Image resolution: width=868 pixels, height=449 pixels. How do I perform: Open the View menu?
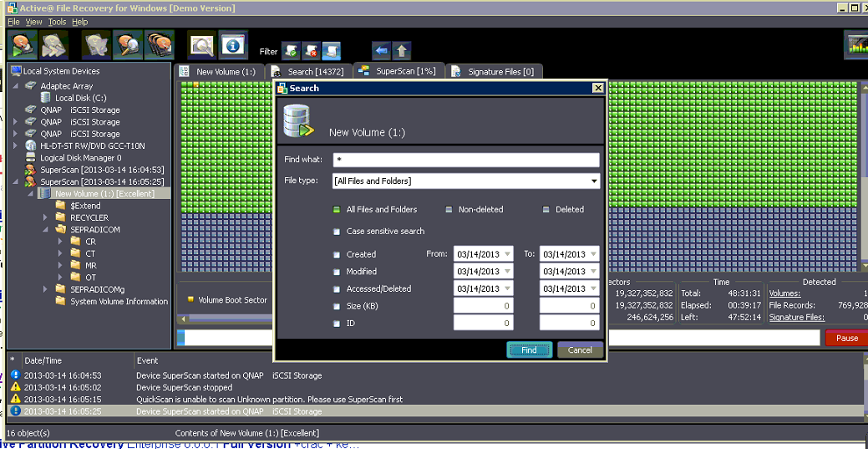[x=33, y=22]
